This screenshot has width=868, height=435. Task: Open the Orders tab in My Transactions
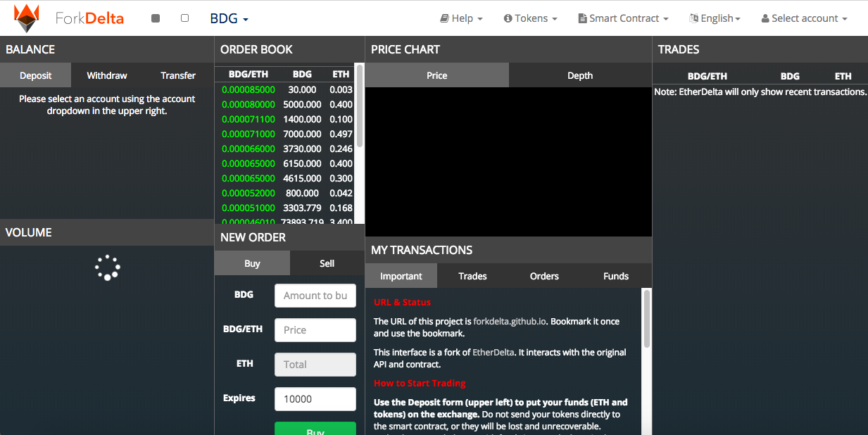point(544,276)
